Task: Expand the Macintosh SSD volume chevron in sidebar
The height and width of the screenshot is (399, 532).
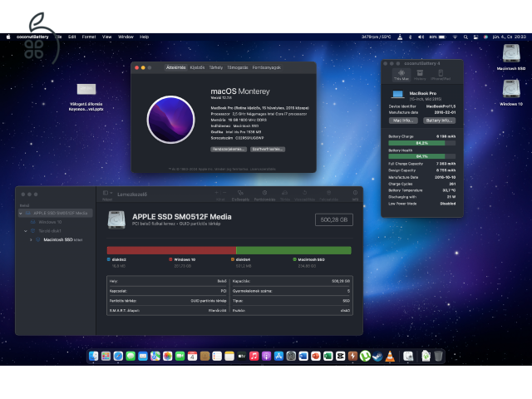Action: [x=31, y=239]
